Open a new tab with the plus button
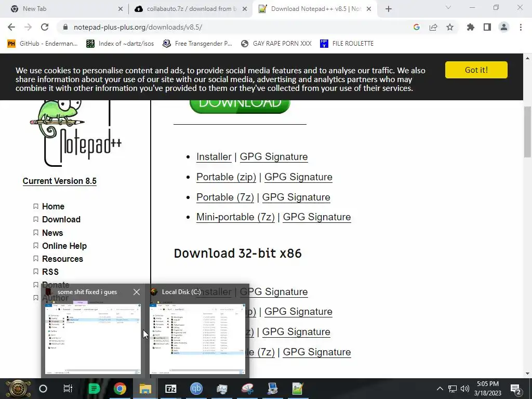This screenshot has height=399, width=532. [x=389, y=9]
